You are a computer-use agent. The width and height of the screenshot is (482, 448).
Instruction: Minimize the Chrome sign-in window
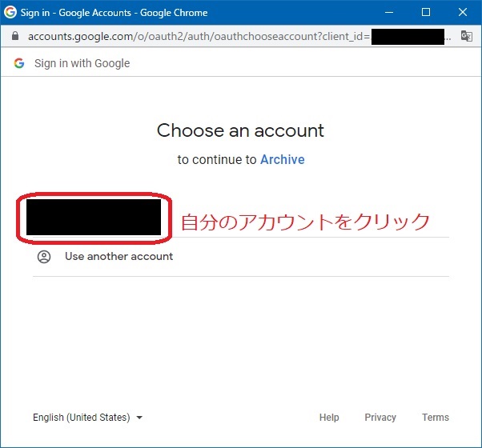[x=389, y=12]
